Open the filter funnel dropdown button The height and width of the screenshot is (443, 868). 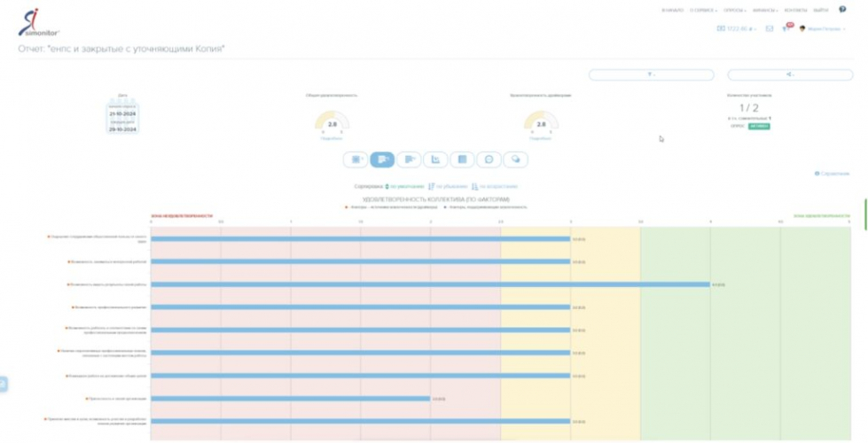651,74
